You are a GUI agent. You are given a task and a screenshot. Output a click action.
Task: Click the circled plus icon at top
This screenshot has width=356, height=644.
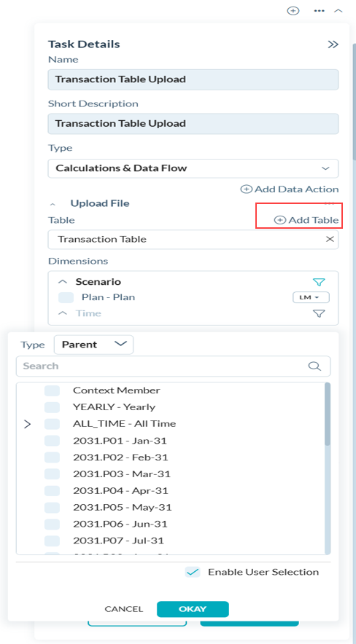click(x=293, y=11)
